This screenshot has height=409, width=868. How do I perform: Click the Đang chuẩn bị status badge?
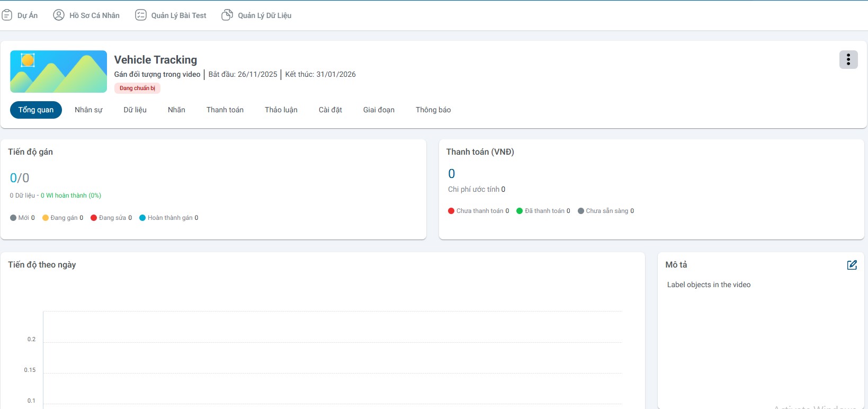pyautogui.click(x=137, y=88)
